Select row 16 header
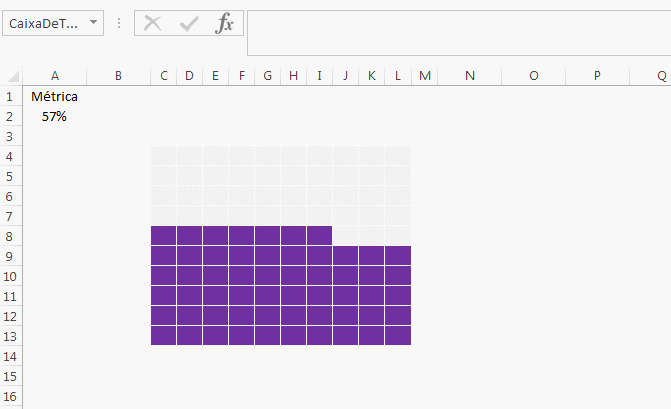This screenshot has width=671, height=409. click(9, 396)
